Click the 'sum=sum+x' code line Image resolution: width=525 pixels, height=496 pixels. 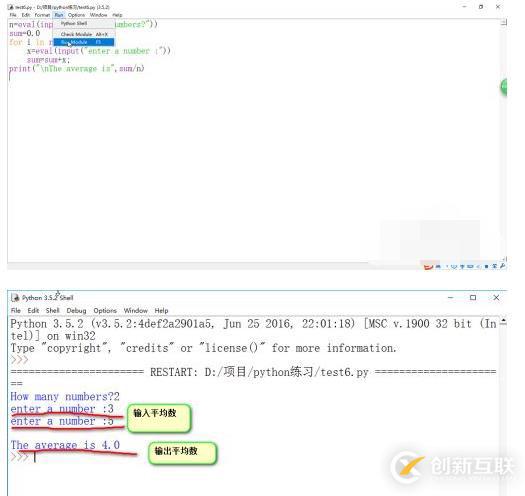(x=49, y=60)
